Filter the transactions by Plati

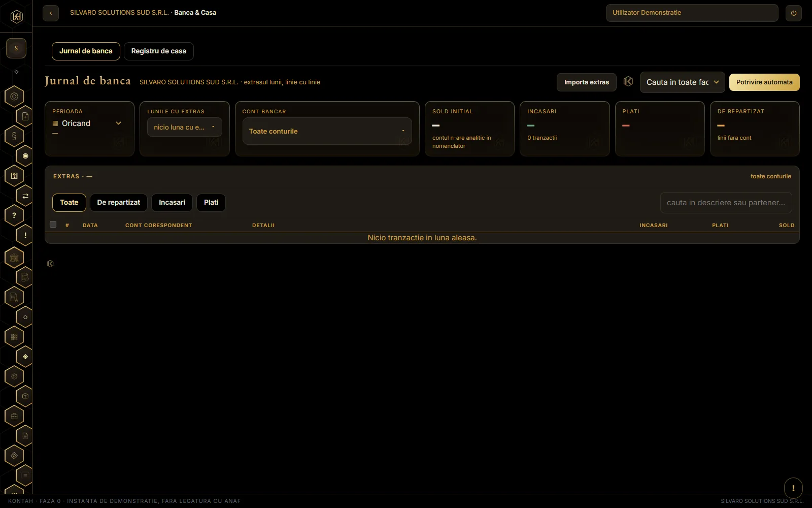pyautogui.click(x=211, y=203)
